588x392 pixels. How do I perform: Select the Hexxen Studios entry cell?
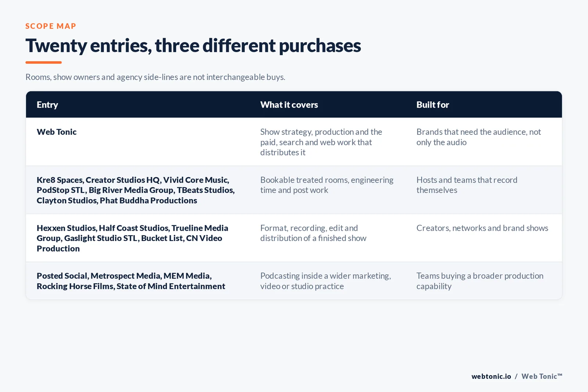(132, 238)
